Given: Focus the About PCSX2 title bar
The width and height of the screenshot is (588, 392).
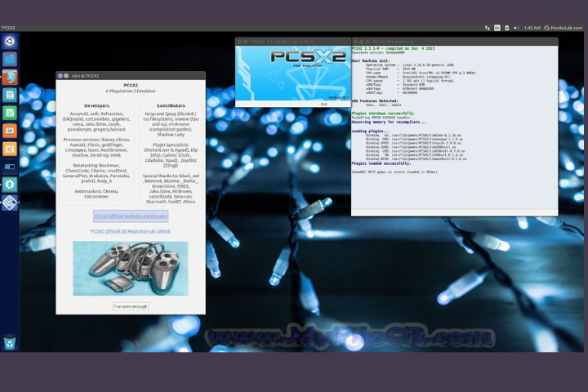Looking at the screenshot, I should (x=131, y=75).
